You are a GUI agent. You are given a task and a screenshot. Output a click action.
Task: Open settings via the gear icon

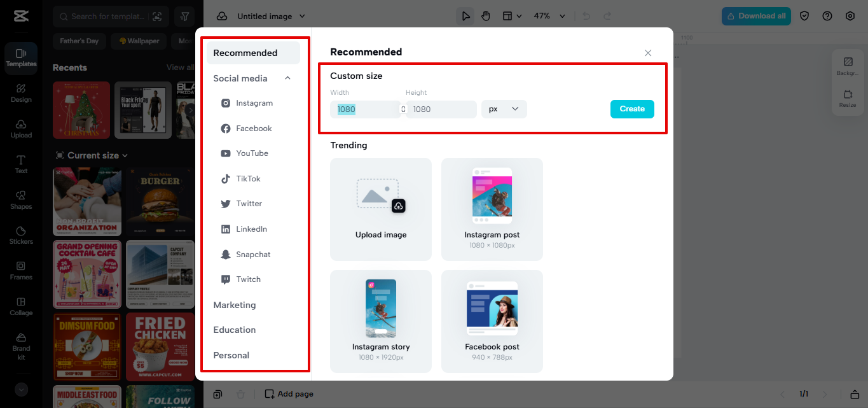coord(850,15)
